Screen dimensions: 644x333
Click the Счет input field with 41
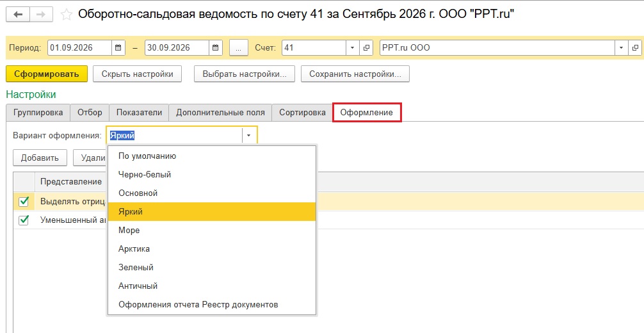click(314, 47)
